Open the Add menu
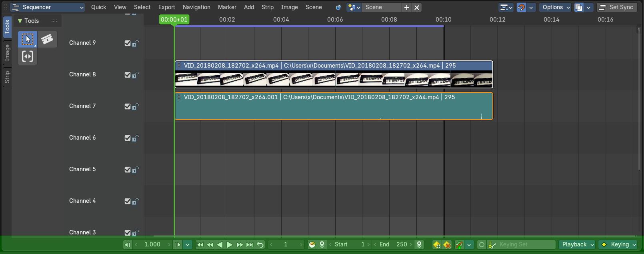 coord(249,7)
